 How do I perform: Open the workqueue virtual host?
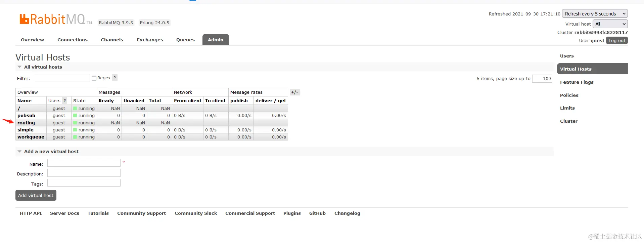click(31, 137)
